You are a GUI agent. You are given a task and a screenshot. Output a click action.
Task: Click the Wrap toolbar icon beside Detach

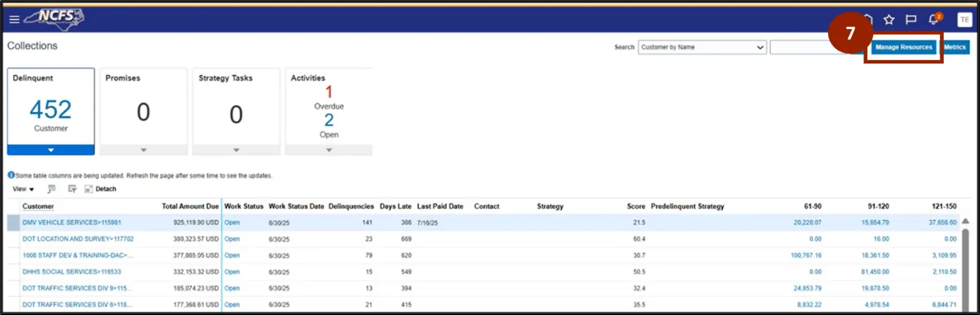[x=72, y=189]
